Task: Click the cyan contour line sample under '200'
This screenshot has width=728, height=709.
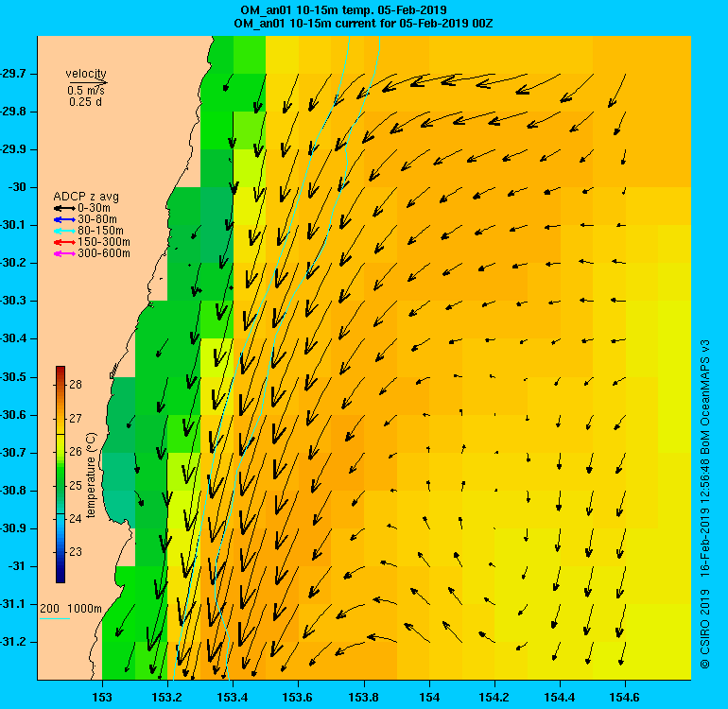Action: coord(55,618)
